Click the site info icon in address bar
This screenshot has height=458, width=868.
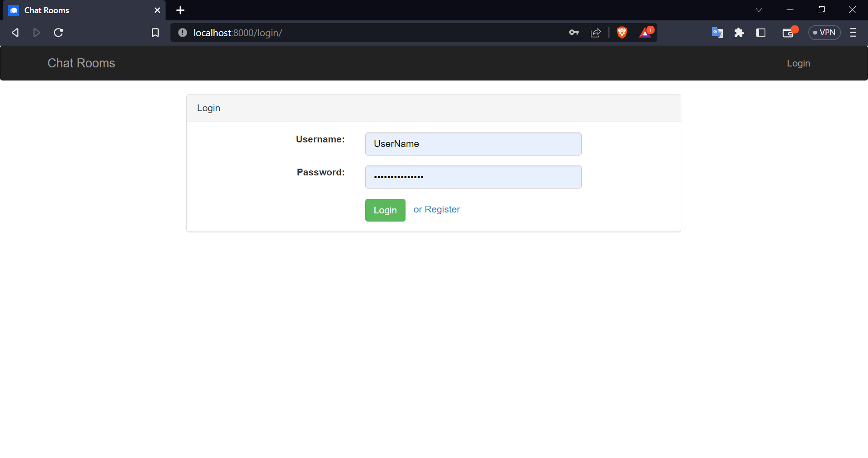pyautogui.click(x=182, y=33)
